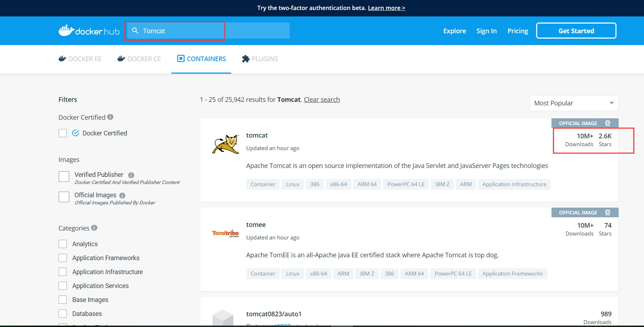644x327 pixels.
Task: Tick the Application Frameworks checkbox
Action: point(63,258)
